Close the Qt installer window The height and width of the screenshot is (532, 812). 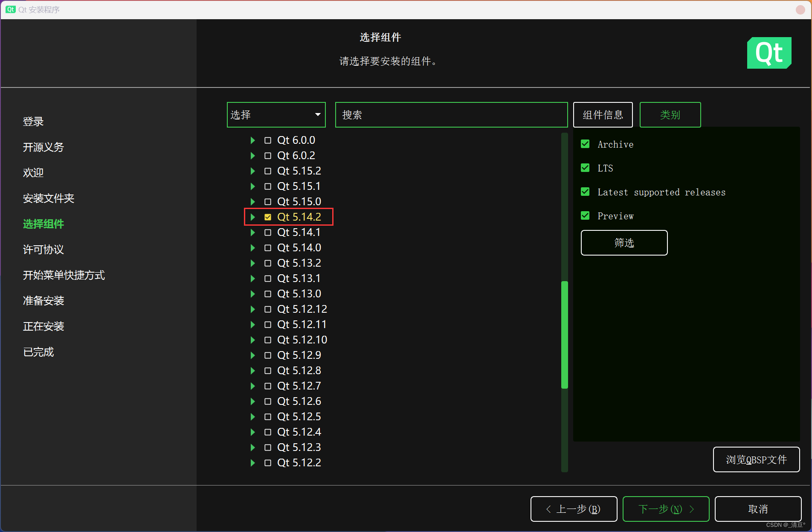[800, 9]
